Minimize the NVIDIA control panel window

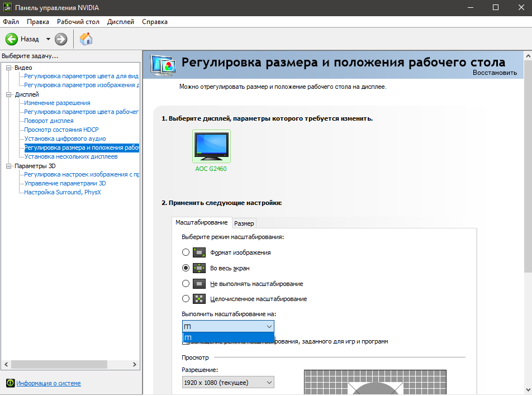(x=471, y=7)
